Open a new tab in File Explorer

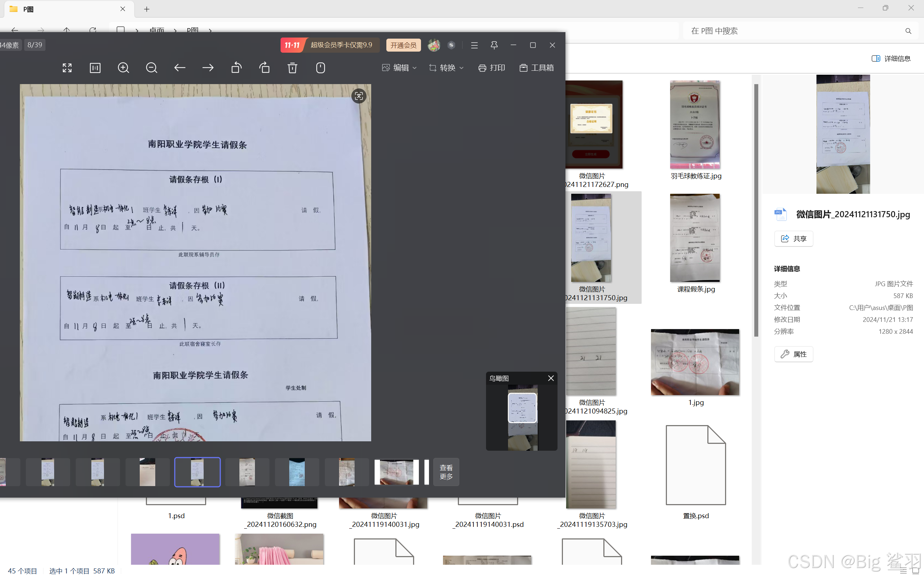(147, 9)
